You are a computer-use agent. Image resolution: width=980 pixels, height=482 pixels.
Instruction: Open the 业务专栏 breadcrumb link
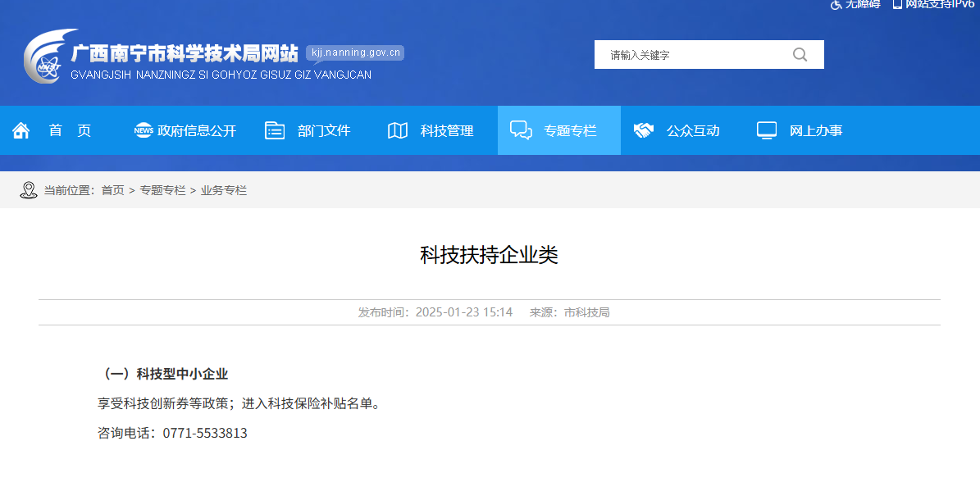coord(223,189)
